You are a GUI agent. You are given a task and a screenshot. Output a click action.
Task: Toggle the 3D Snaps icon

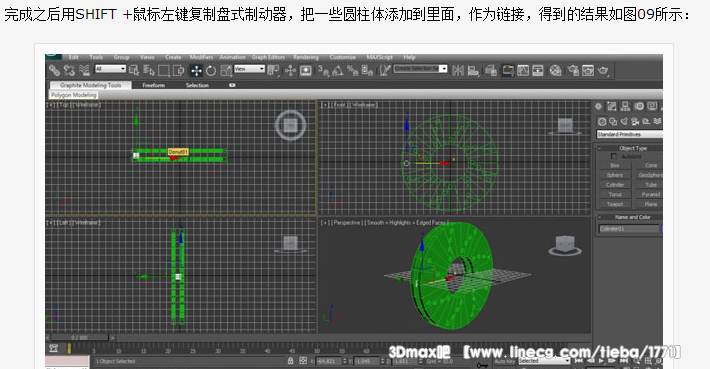pyautogui.click(x=323, y=70)
